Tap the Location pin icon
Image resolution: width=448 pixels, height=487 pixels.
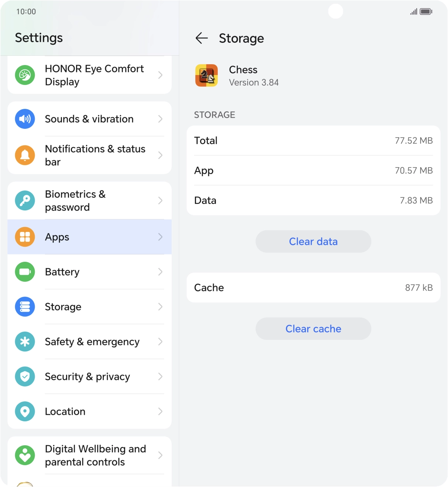coord(25,411)
